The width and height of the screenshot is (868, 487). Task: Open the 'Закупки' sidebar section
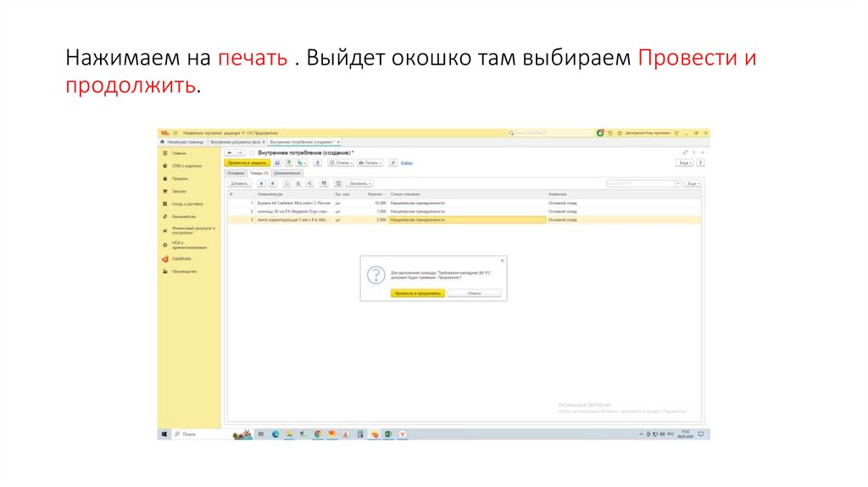point(179,192)
